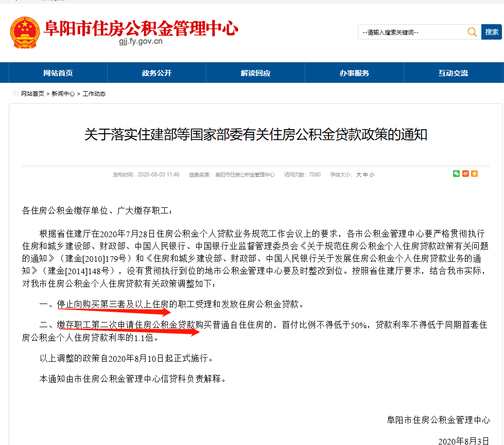Go to 工作动态 breadcrumb link

pyautogui.click(x=94, y=94)
